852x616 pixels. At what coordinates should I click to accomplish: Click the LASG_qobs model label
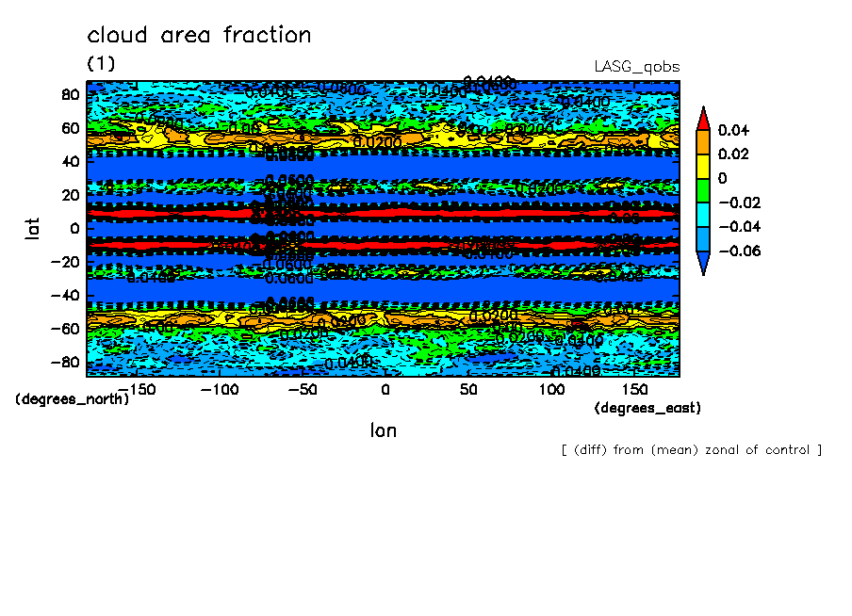[x=636, y=67]
